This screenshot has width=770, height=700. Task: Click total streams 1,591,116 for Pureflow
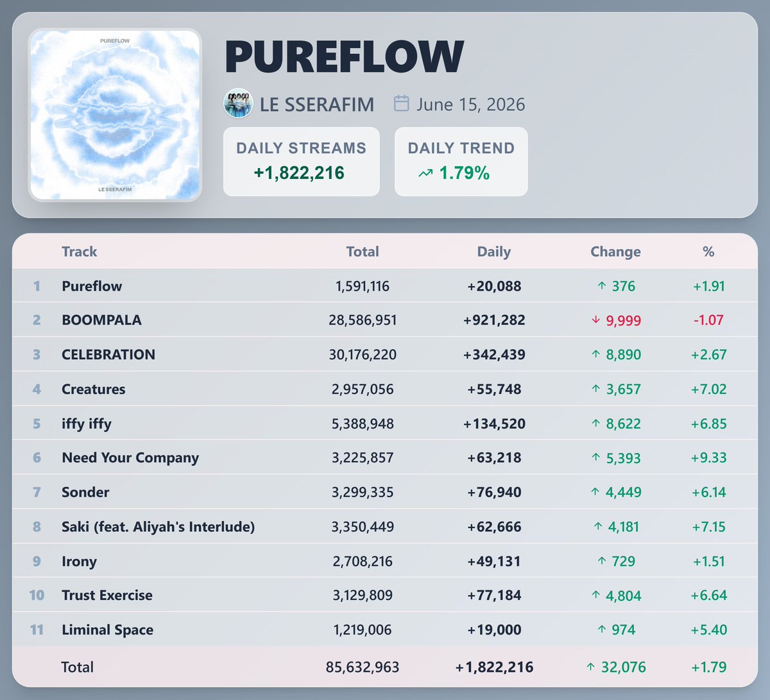tap(363, 286)
